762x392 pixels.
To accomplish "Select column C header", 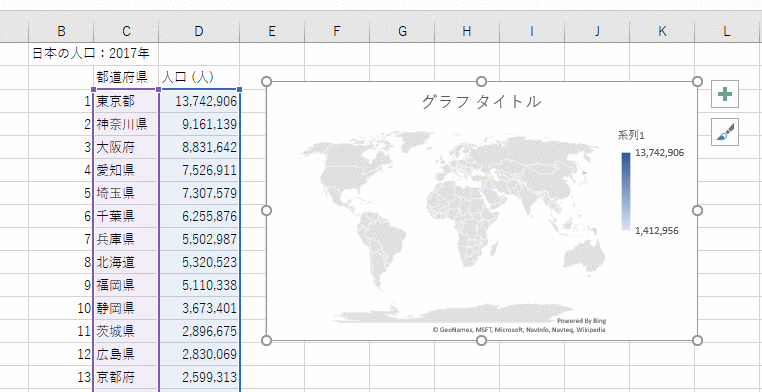I will tap(126, 32).
